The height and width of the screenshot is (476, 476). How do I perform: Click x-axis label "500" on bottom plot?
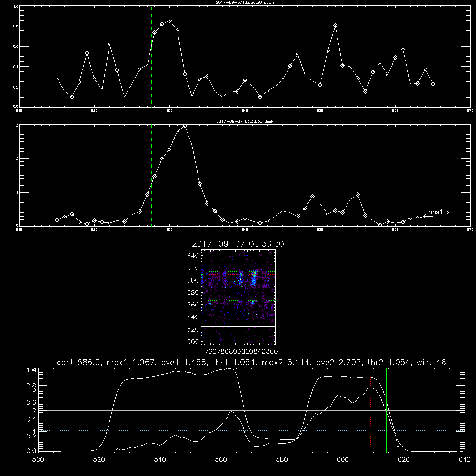pos(38,460)
